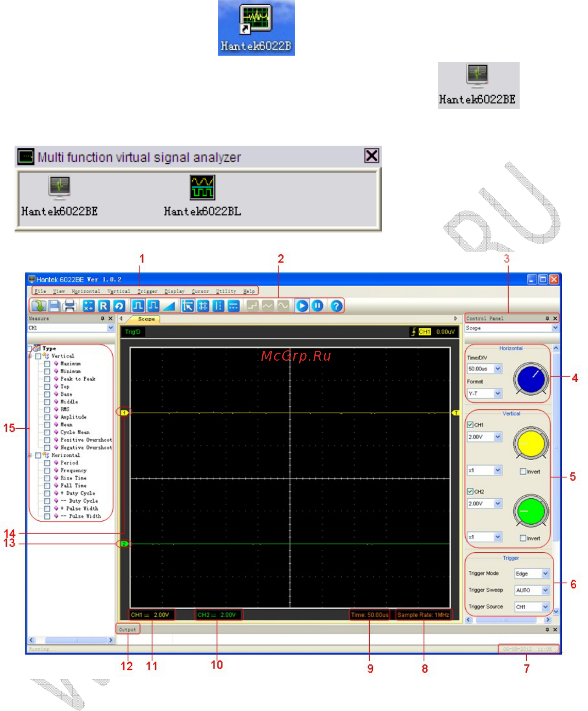
Task: Click the CH2 level marker on the scope's left edge
Action: tap(124, 543)
